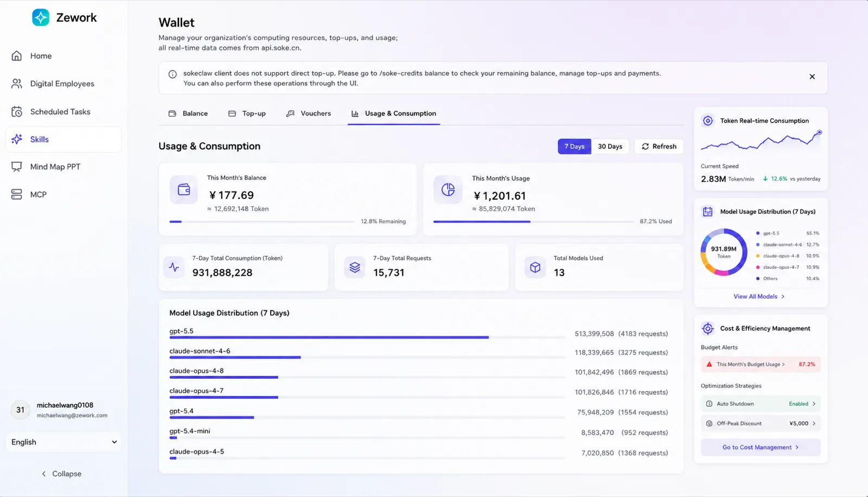Click the michaelwang@zework.com email text
This screenshot has height=497, width=868.
click(x=72, y=416)
